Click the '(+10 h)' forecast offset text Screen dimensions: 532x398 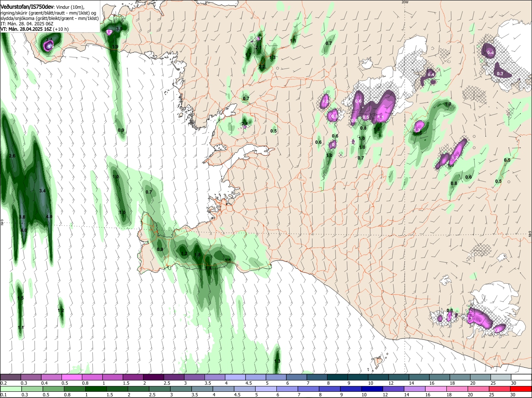tap(61, 29)
